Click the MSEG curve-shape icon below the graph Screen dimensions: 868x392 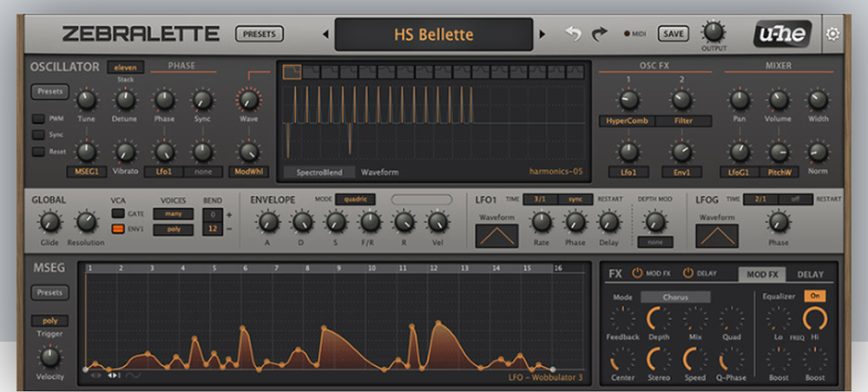click(133, 376)
